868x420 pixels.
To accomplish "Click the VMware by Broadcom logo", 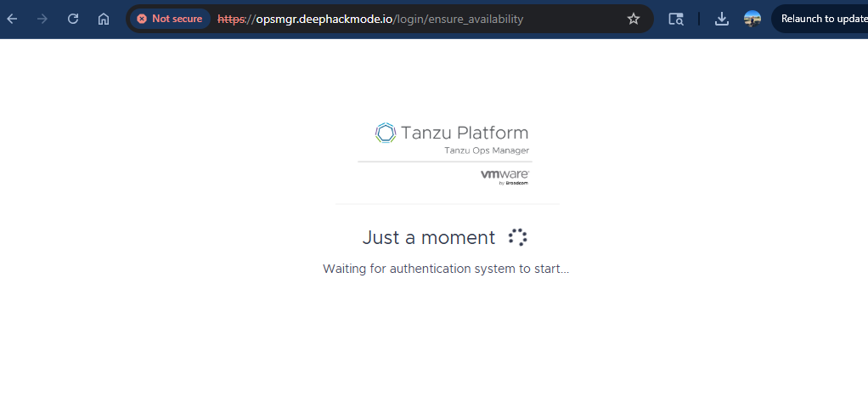I will (504, 178).
